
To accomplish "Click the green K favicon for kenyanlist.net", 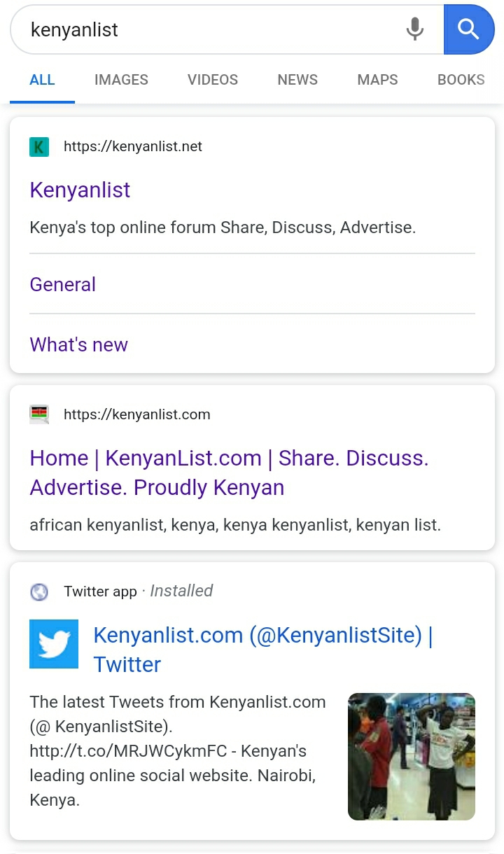I will (39, 147).
